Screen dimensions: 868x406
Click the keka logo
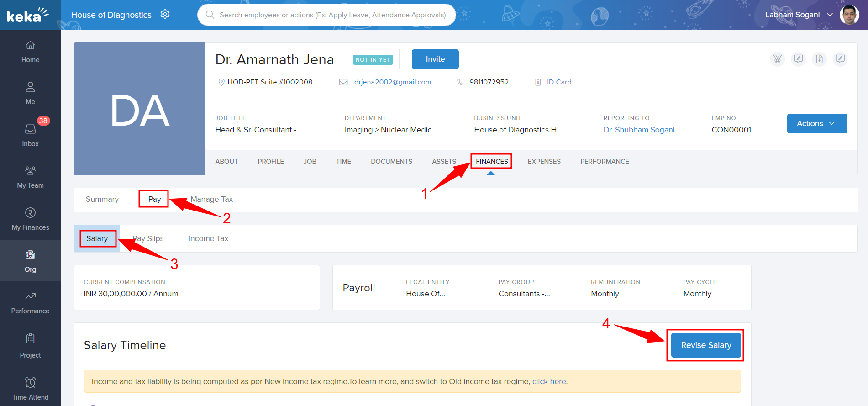[x=27, y=15]
